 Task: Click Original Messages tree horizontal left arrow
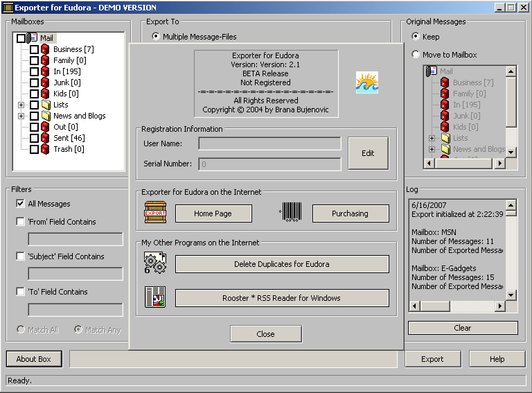(429, 164)
